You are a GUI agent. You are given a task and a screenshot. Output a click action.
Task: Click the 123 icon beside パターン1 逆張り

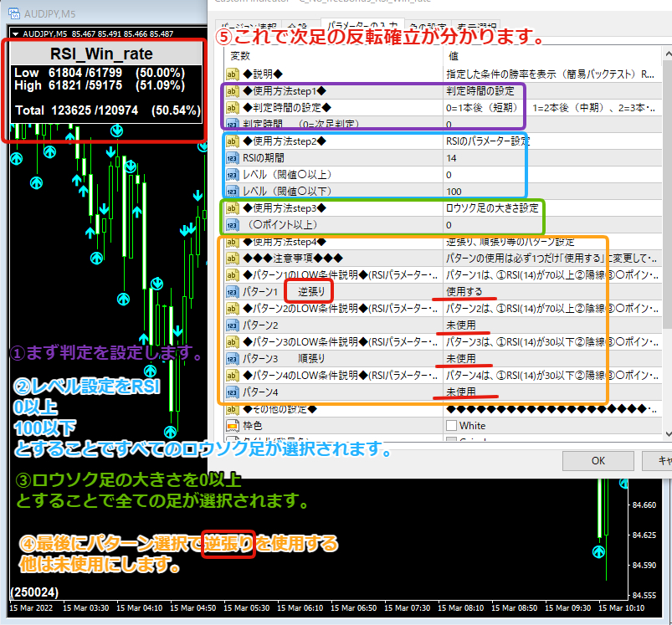click(232, 292)
